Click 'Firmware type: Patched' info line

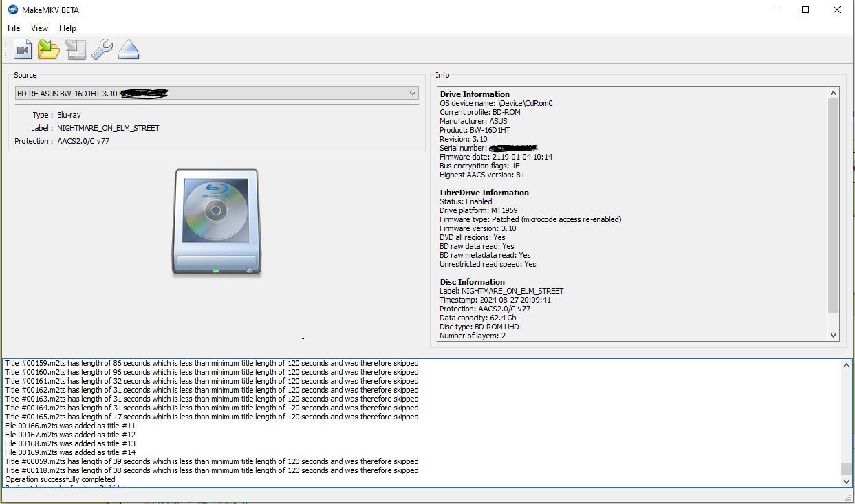(530, 219)
